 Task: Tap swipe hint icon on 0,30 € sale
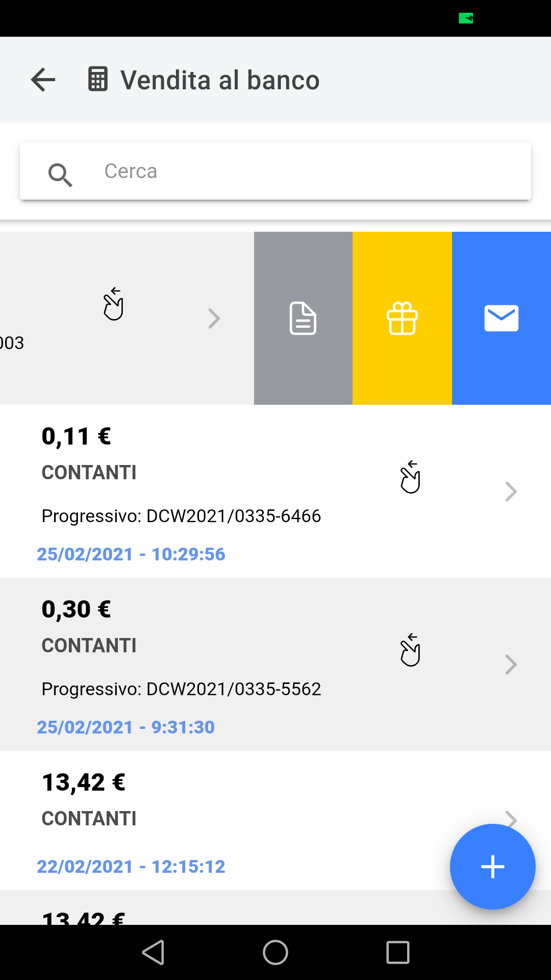(x=410, y=650)
